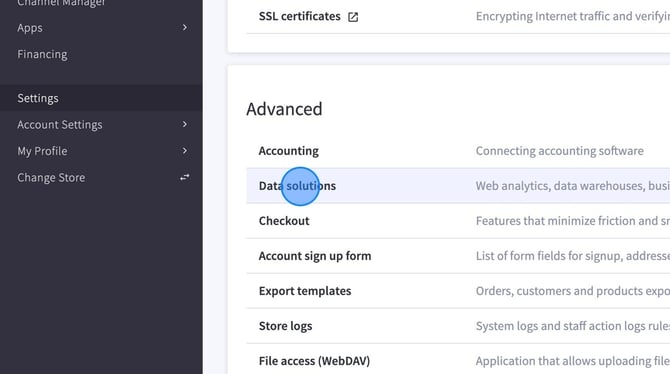This screenshot has height=374, width=670.
Task: Click 'Connecting accounting software' description
Action: [560, 151]
